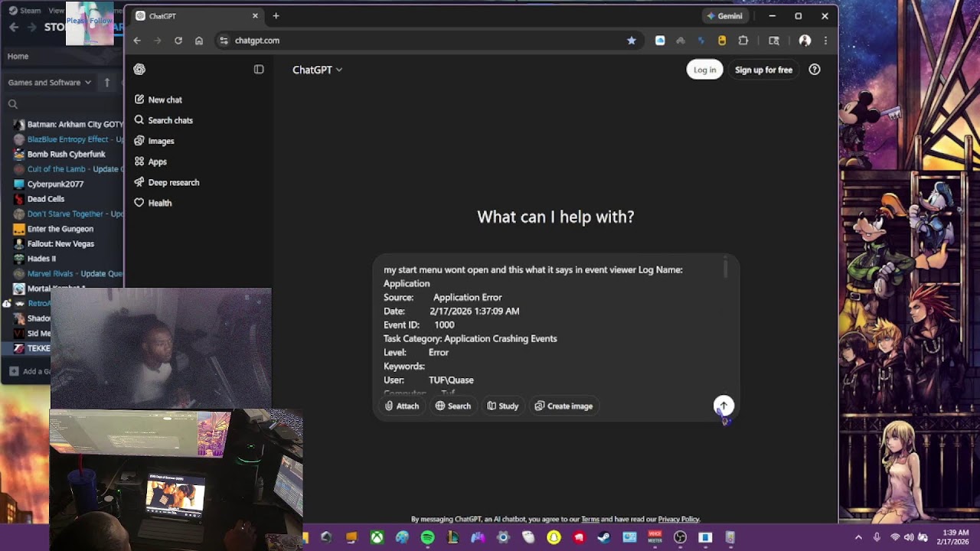Click the ChatGPT logo in the sidebar
The height and width of the screenshot is (551, 980).
click(139, 70)
